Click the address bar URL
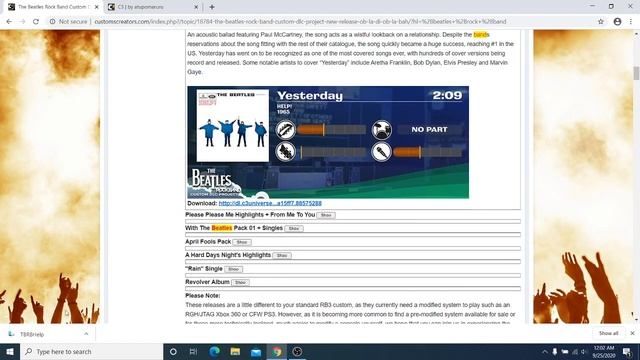The height and width of the screenshot is (360, 640). 300,22
